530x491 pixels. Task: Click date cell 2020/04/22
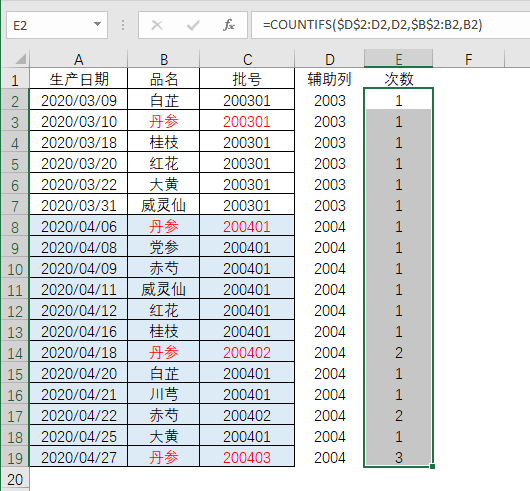tap(78, 415)
